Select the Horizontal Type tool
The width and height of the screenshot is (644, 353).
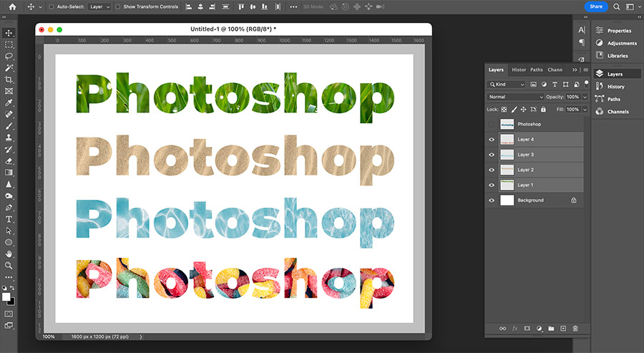coord(9,219)
